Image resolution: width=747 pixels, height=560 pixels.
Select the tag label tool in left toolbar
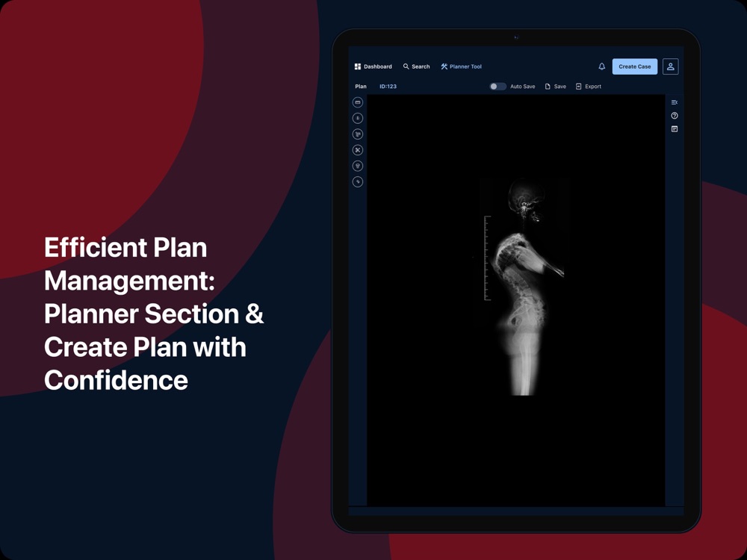coord(358,182)
